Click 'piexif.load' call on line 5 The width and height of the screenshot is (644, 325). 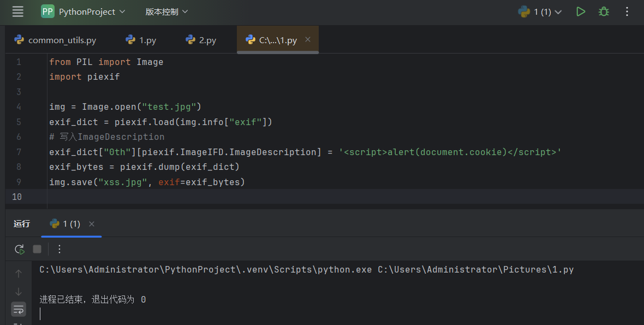[145, 122]
